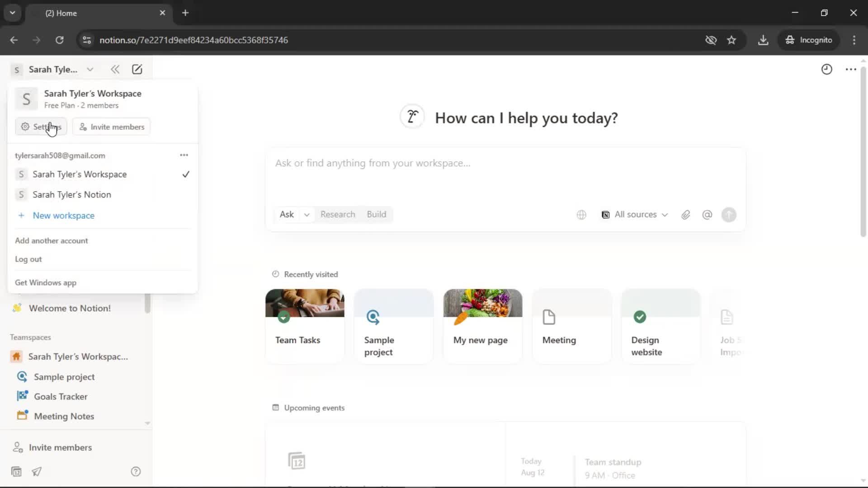Switch to Build mode
Screen dimensions: 868x488
pos(376,215)
